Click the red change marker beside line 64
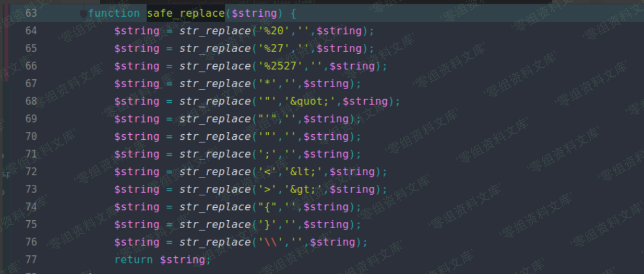Image resolution: width=644 pixels, height=274 pixels. pos(6,31)
